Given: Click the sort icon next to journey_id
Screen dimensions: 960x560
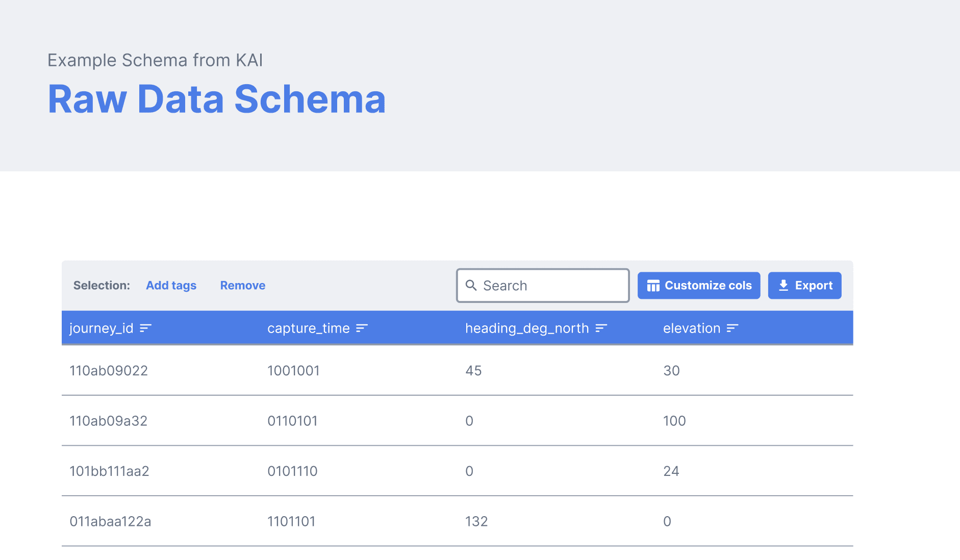Looking at the screenshot, I should (x=145, y=328).
